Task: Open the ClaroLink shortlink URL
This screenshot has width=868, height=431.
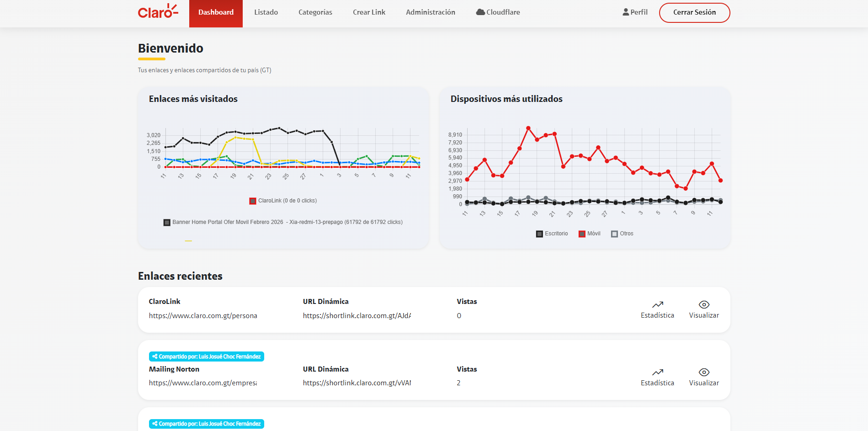Action: click(357, 316)
